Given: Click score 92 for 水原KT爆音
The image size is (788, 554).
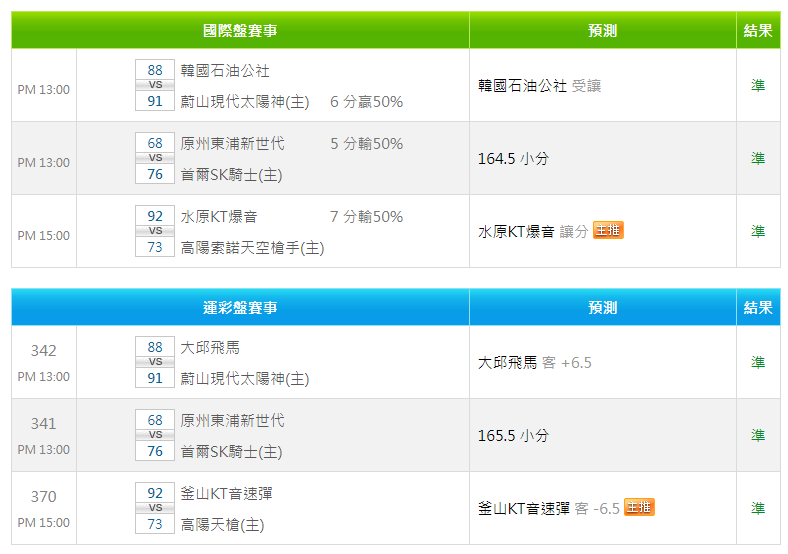Looking at the screenshot, I should [155, 216].
